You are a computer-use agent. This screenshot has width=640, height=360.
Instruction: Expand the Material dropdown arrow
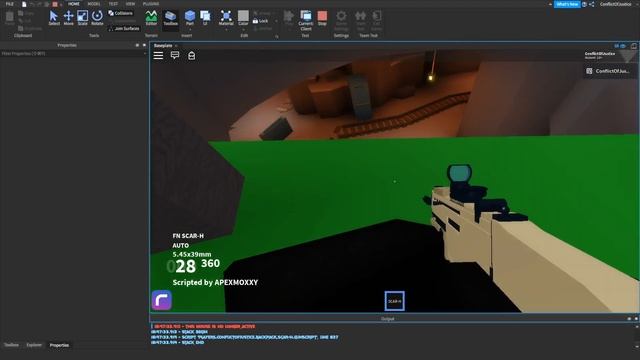[226, 29]
